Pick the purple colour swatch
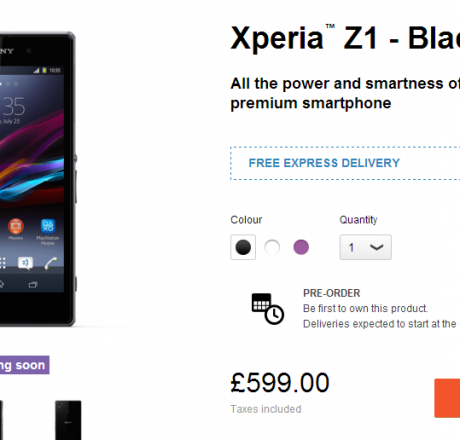This screenshot has width=460, height=440. click(x=301, y=247)
